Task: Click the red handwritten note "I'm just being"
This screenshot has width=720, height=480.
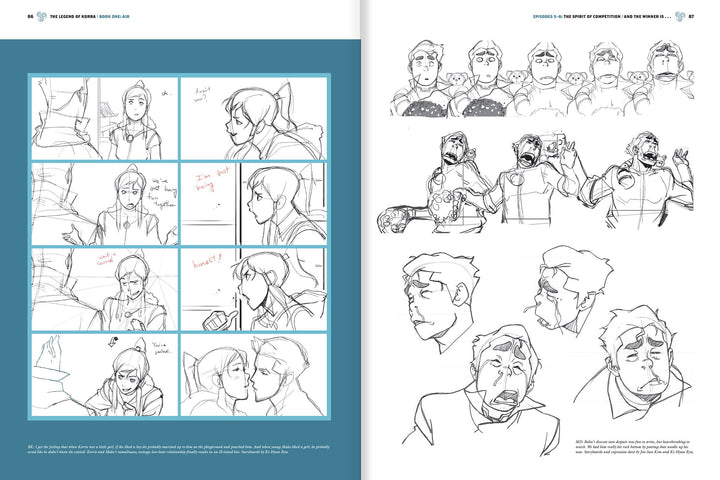Action: tap(212, 180)
